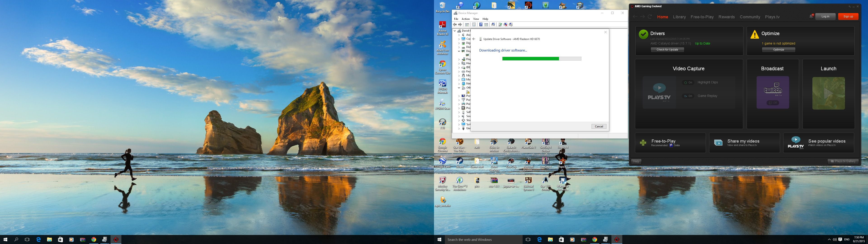The image size is (868, 244).
Task: Click the red Sign up button
Action: coord(848,16)
